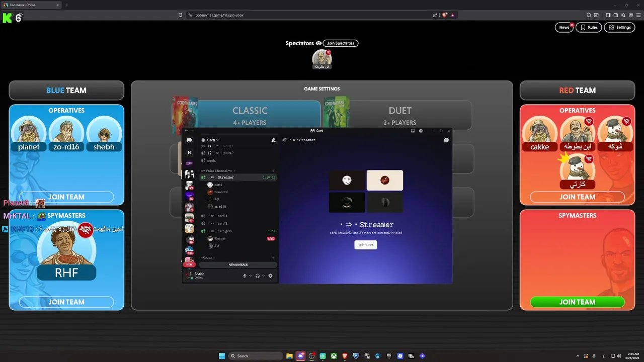The image size is (644, 362).
Task: Open carti 1 voice channel
Action: (x=238, y=216)
